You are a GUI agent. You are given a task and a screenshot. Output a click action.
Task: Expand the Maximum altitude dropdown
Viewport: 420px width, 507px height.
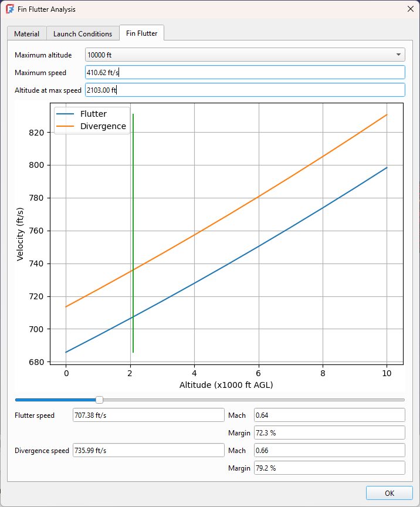(245, 55)
